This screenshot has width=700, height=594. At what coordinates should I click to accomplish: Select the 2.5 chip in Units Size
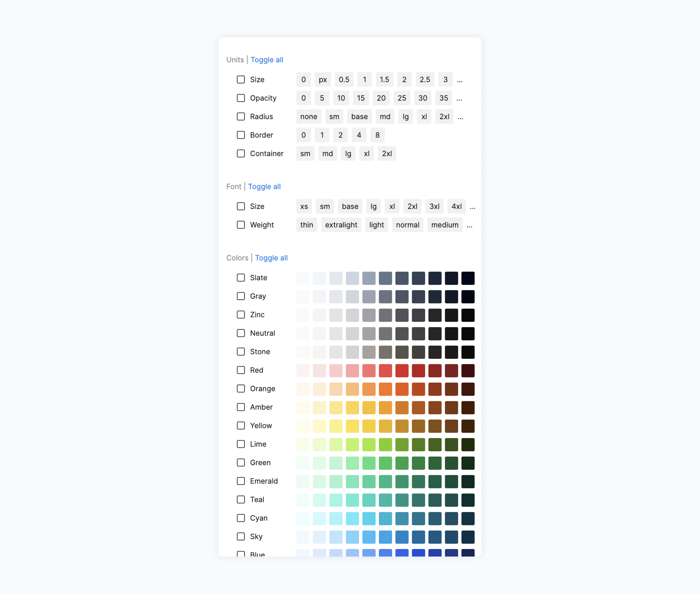coord(425,79)
